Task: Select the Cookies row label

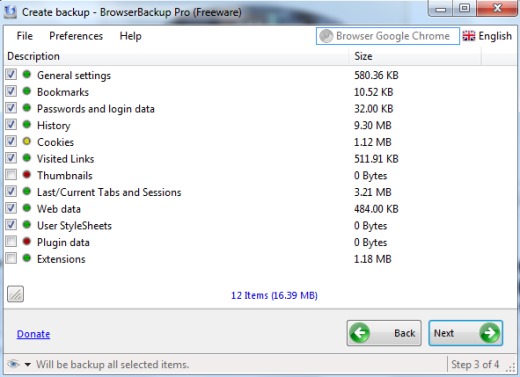Action: coord(55,142)
